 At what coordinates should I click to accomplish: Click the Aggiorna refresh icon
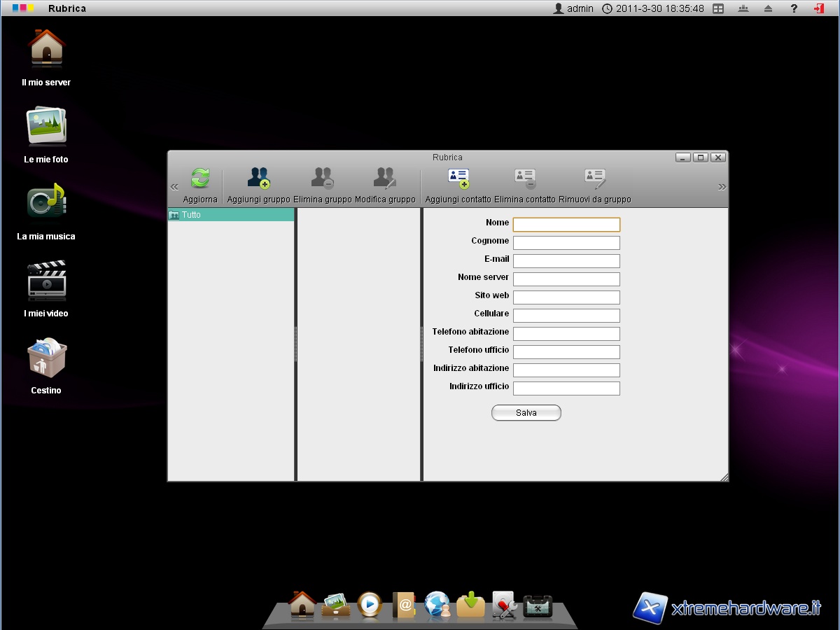click(200, 179)
